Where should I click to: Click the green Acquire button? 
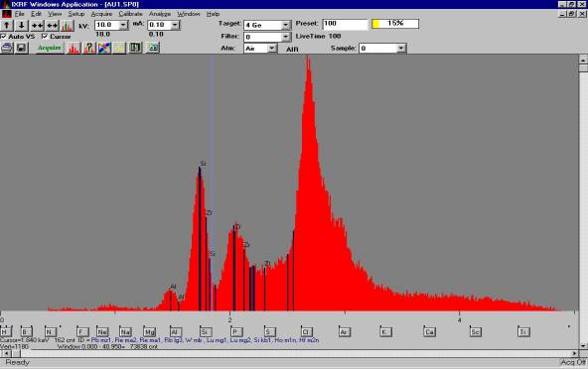click(50, 48)
